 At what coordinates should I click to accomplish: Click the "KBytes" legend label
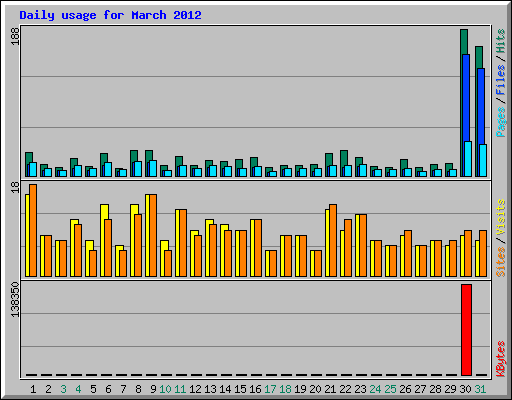click(501, 359)
